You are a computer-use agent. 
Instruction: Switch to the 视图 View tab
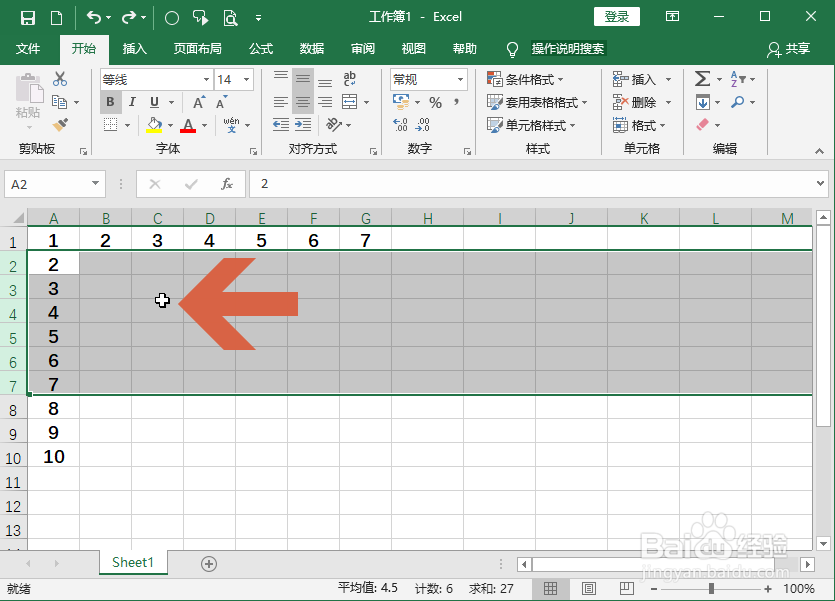coord(414,49)
